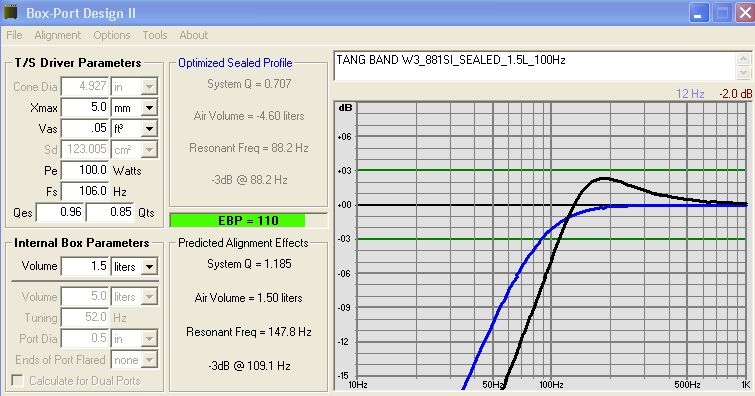Open the Alignment menu

click(58, 35)
